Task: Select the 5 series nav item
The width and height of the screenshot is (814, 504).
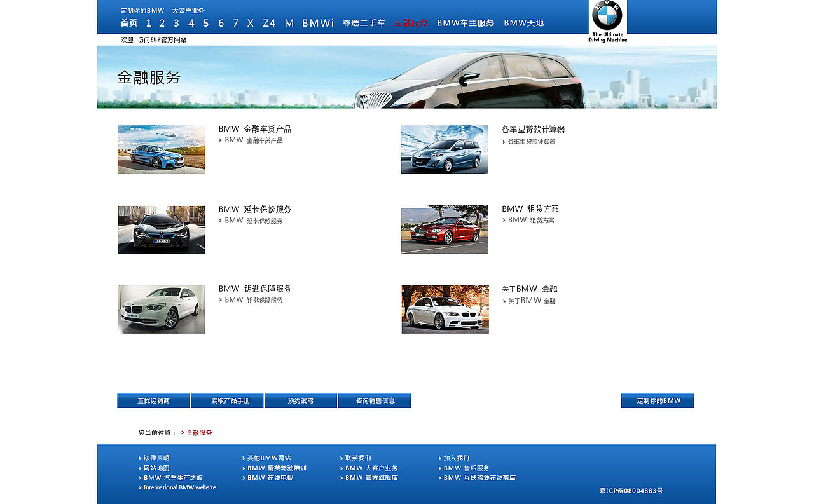Action: (206, 23)
